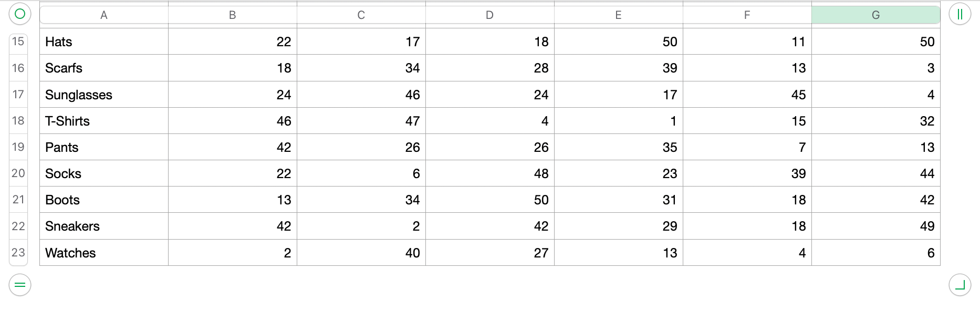
Task: Select row 23 header
Action: (18, 252)
